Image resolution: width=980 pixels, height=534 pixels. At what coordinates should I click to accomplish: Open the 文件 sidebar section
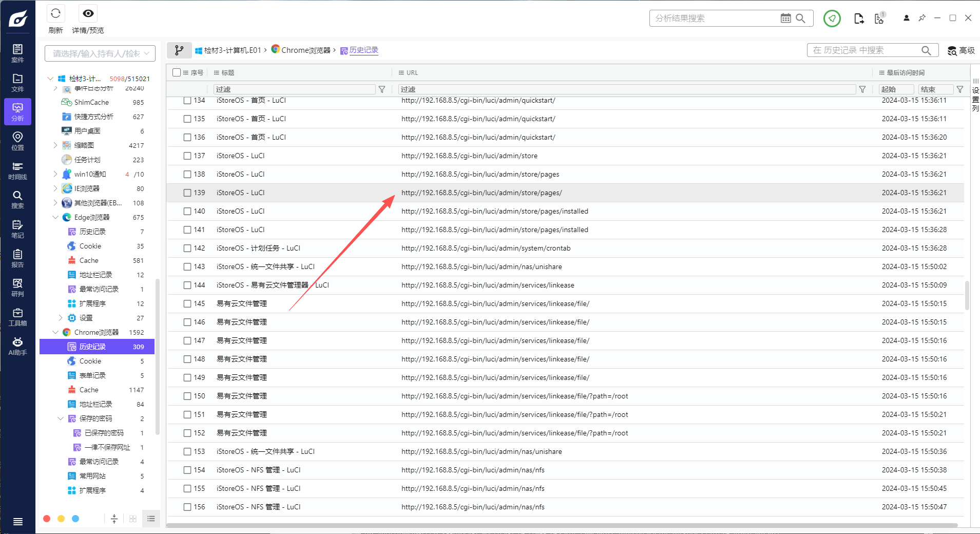17,82
